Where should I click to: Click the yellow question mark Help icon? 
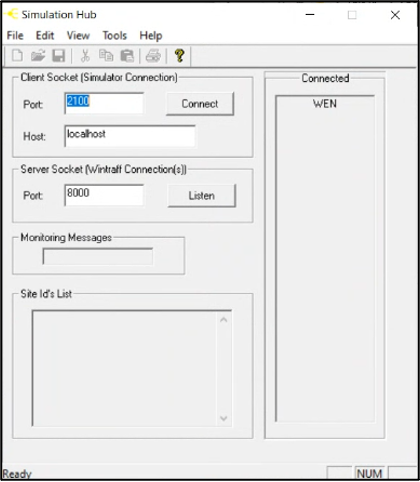(x=179, y=55)
